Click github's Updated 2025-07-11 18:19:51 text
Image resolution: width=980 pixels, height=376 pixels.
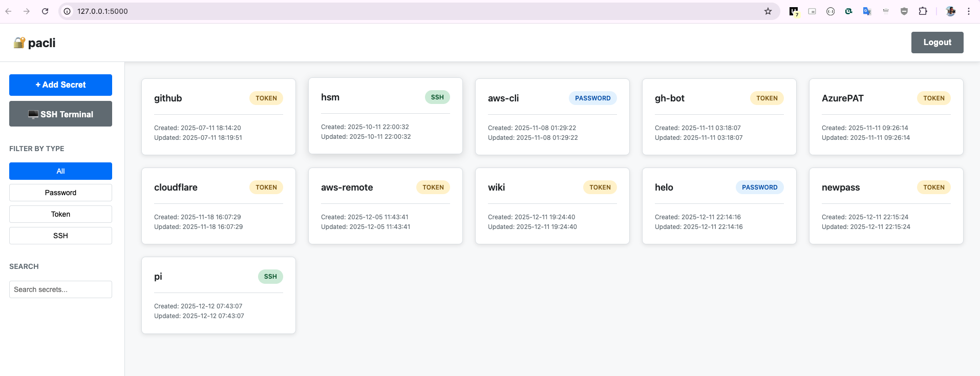point(198,138)
